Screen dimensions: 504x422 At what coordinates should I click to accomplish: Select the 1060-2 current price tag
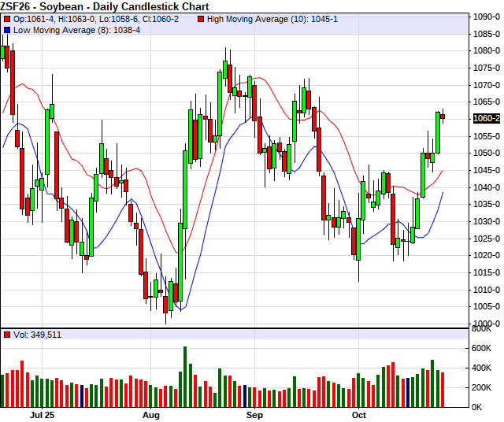(x=486, y=118)
